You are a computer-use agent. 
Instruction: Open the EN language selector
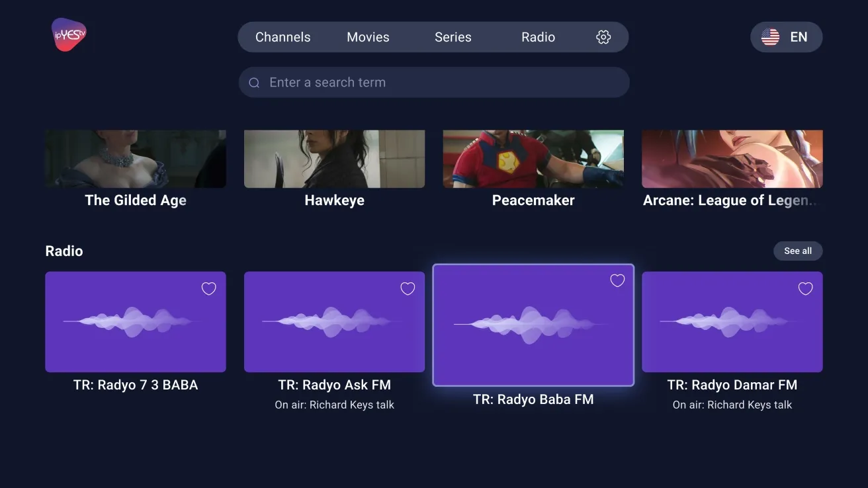point(787,37)
